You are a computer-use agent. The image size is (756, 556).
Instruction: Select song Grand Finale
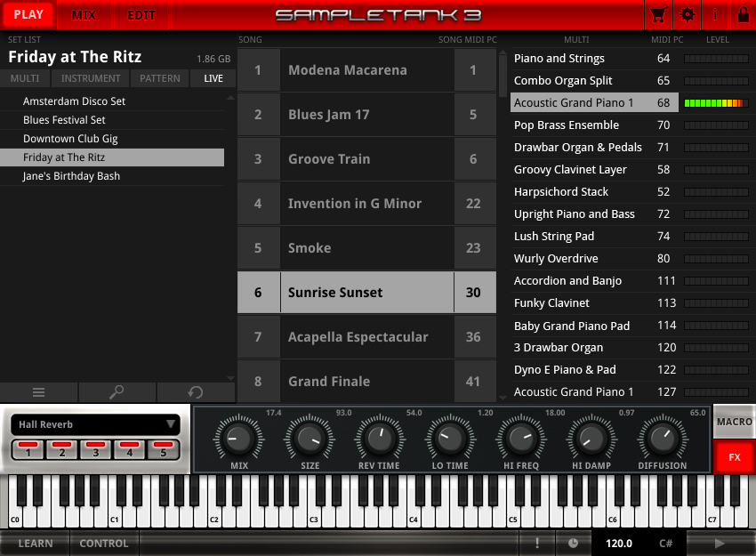(367, 381)
